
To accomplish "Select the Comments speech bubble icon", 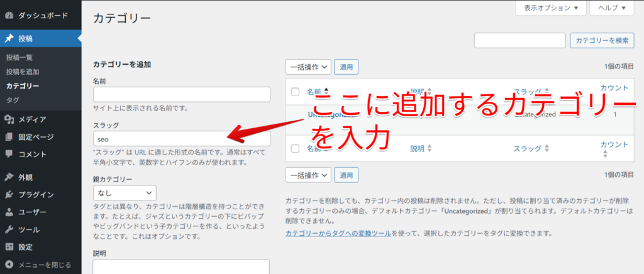I will pyautogui.click(x=9, y=154).
